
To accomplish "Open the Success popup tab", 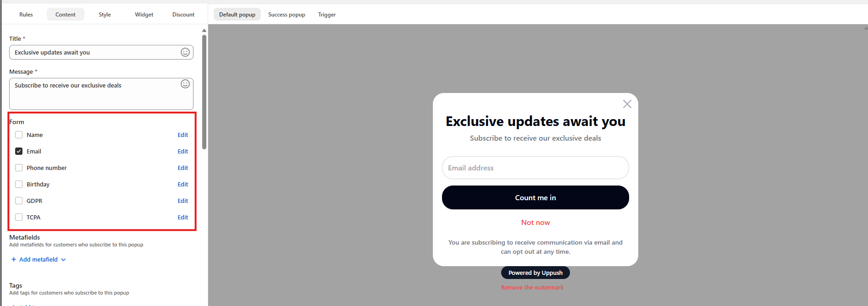I will click(287, 15).
